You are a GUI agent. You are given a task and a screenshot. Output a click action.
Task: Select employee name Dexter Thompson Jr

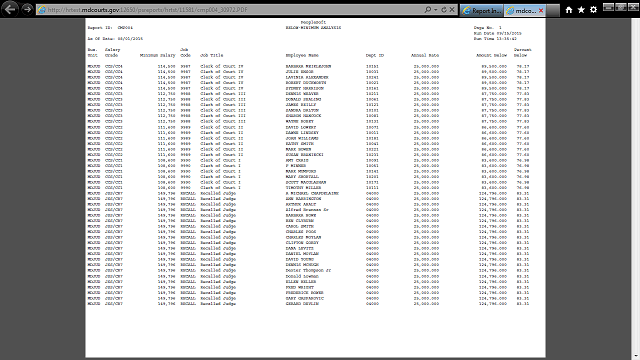coord(308,270)
